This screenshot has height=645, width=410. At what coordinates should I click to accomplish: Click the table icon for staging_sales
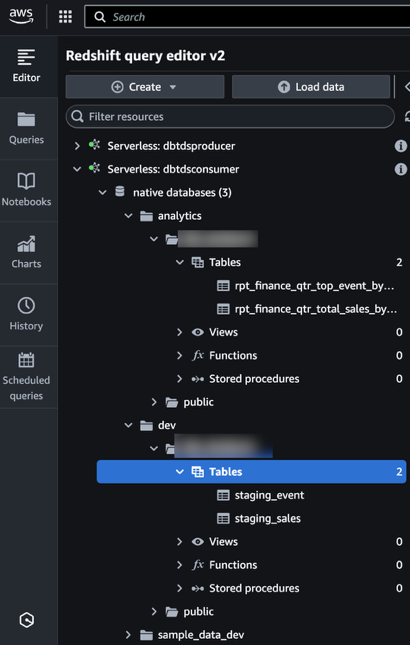tap(223, 519)
